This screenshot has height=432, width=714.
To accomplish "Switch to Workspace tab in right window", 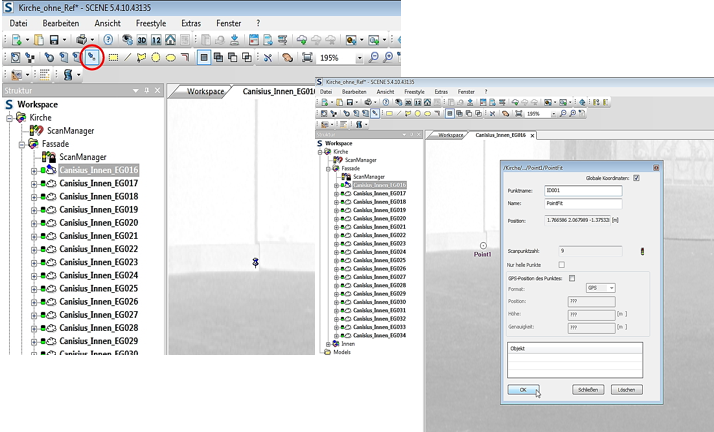I will pos(450,135).
